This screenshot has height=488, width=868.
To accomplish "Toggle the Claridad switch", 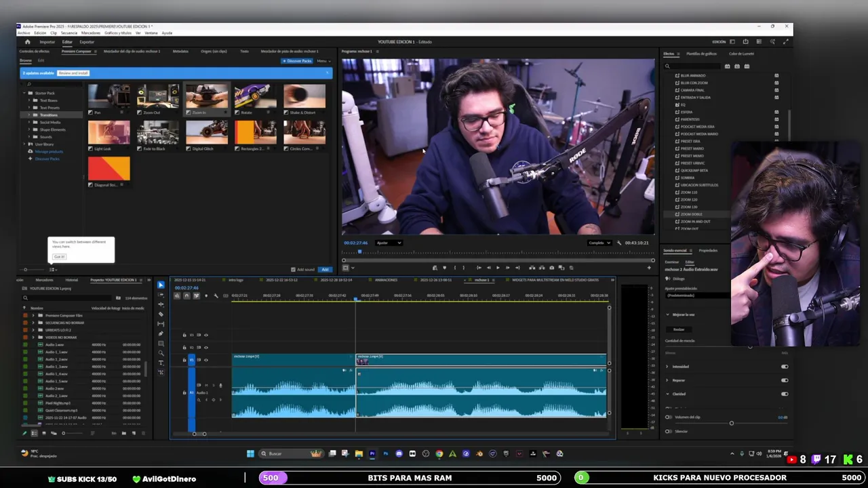I will (x=785, y=394).
